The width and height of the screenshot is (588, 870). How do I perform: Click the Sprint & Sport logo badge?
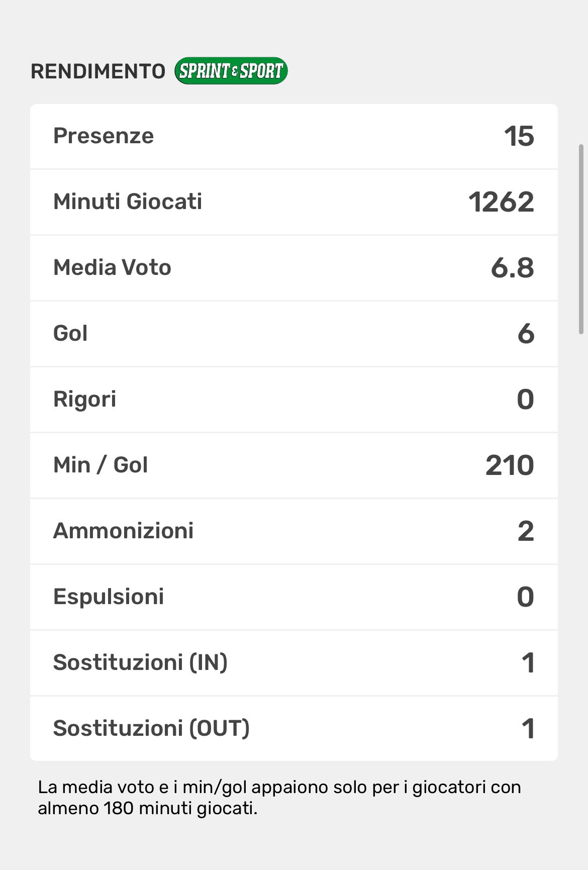[x=231, y=71]
